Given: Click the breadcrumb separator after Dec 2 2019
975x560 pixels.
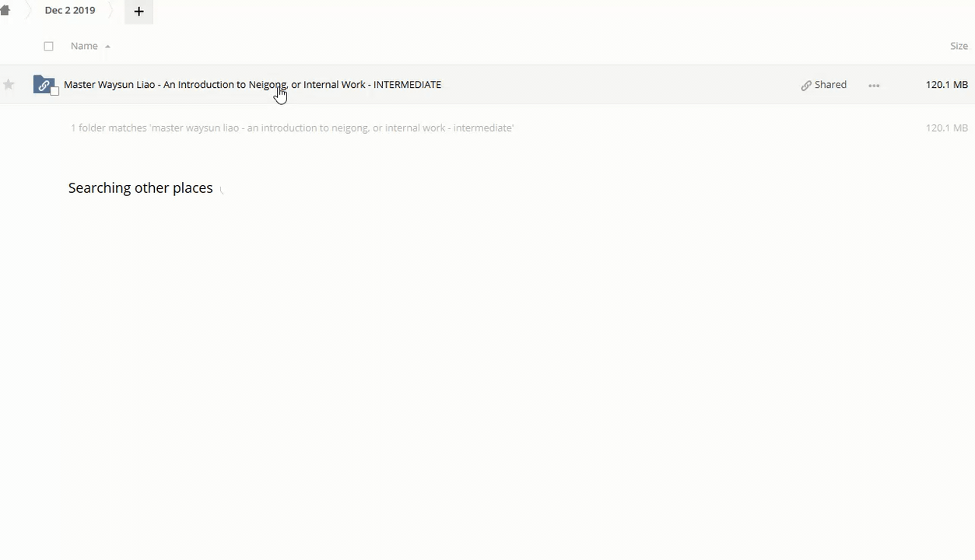Looking at the screenshot, I should [x=110, y=11].
